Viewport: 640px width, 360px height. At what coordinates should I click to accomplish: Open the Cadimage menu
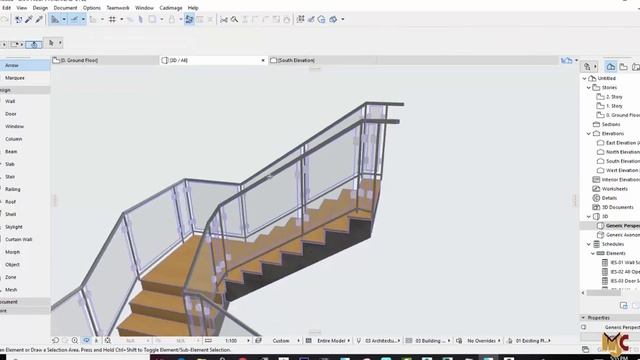tap(171, 8)
